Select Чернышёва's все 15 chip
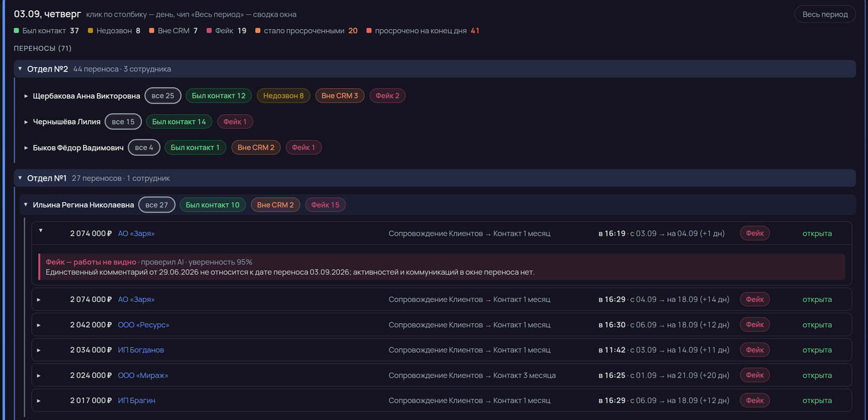This screenshot has height=420, width=868. tap(123, 121)
